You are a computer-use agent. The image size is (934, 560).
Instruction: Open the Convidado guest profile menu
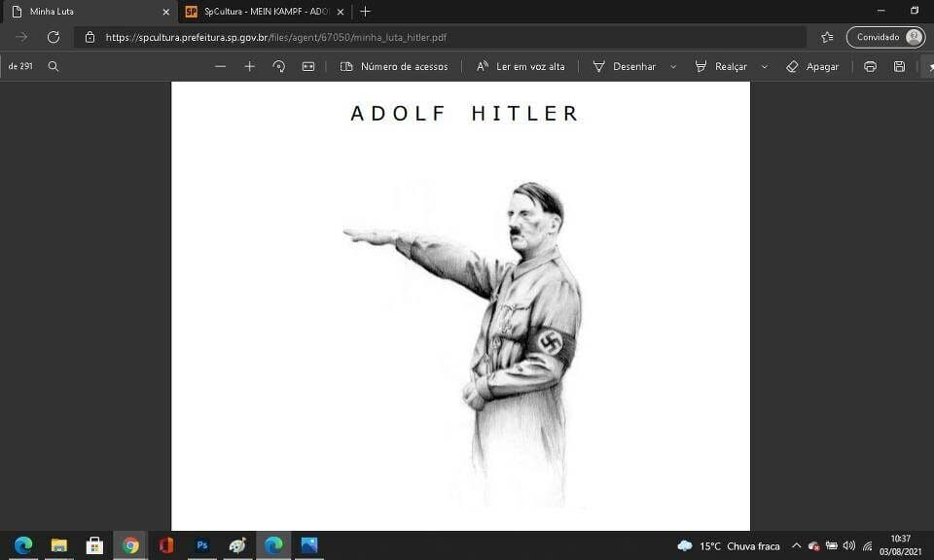(884, 37)
